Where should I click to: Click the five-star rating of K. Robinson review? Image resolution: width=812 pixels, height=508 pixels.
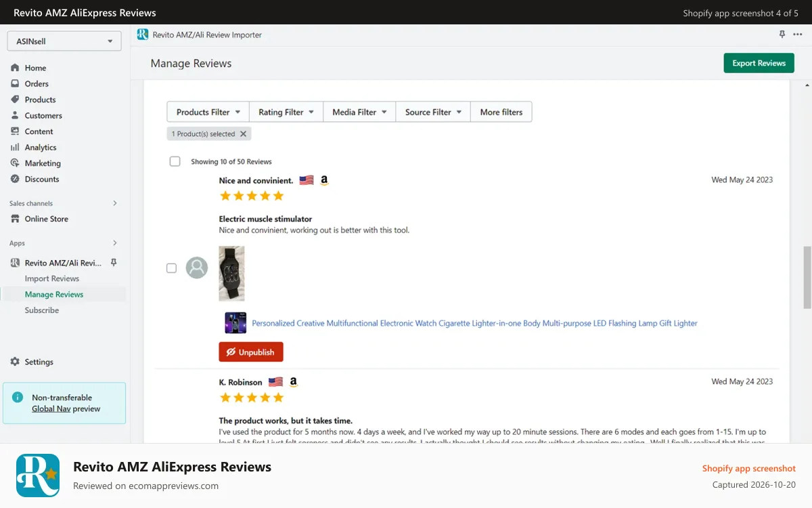pyautogui.click(x=252, y=398)
